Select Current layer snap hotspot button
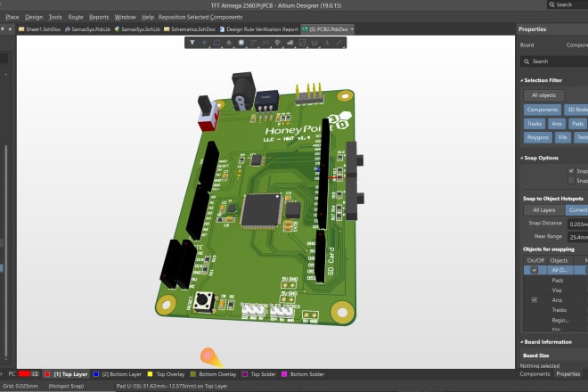This screenshot has height=392, width=588. pos(577,210)
